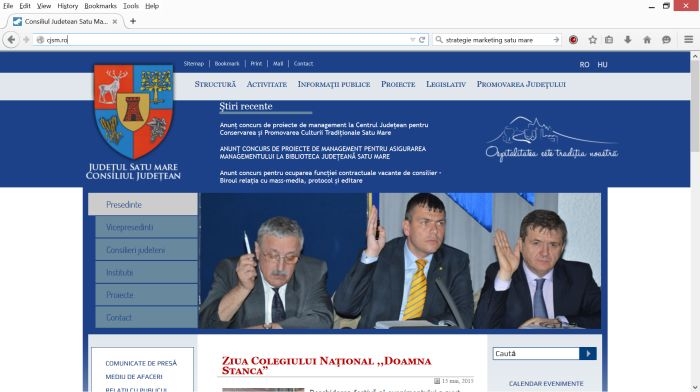700x392 pixels.
Task: Open news about Biblioteca Județeană contest
Action: coord(323,152)
